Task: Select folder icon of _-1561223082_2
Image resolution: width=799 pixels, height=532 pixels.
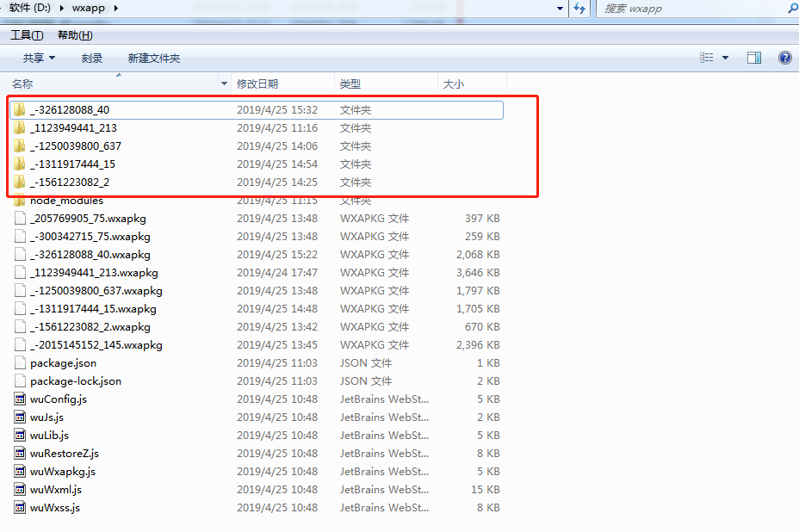Action: (x=19, y=182)
